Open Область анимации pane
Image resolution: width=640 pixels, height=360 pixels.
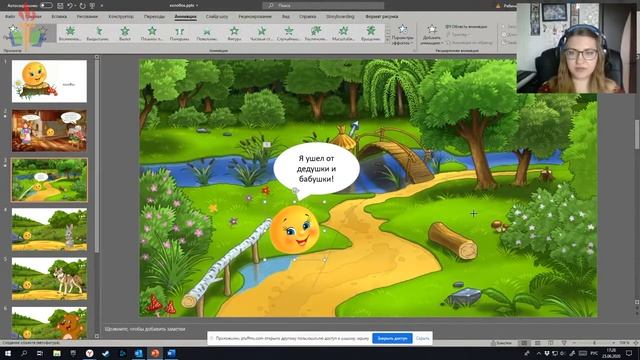point(466,27)
